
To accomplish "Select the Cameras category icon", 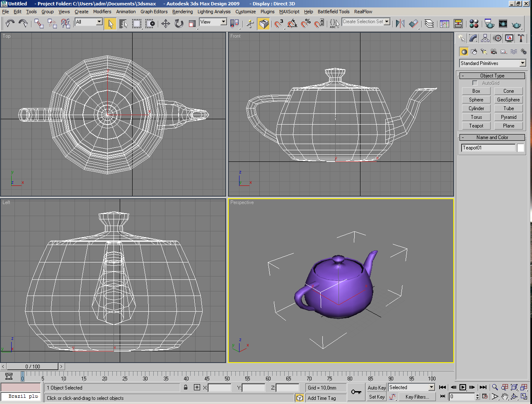I will (x=494, y=52).
